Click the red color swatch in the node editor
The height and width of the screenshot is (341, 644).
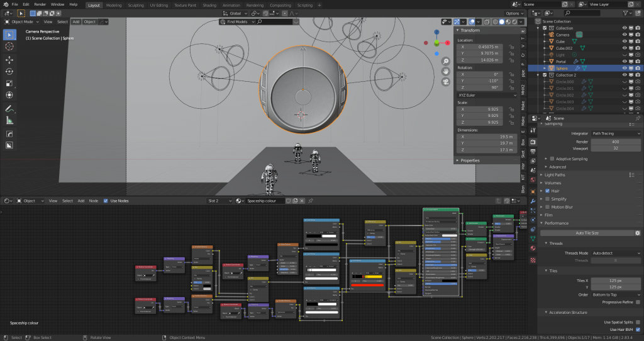(367, 284)
